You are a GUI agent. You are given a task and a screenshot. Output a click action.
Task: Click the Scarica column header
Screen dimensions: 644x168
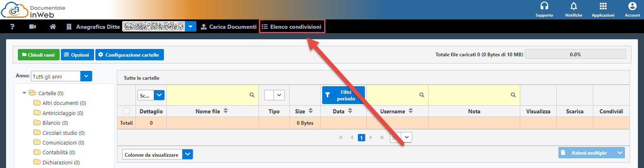[575, 111]
